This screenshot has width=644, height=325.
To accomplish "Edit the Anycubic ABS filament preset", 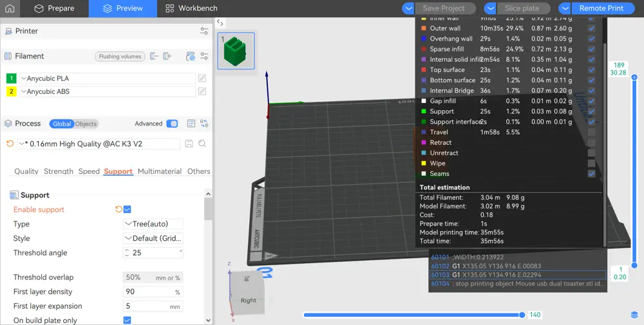I will click(x=202, y=91).
